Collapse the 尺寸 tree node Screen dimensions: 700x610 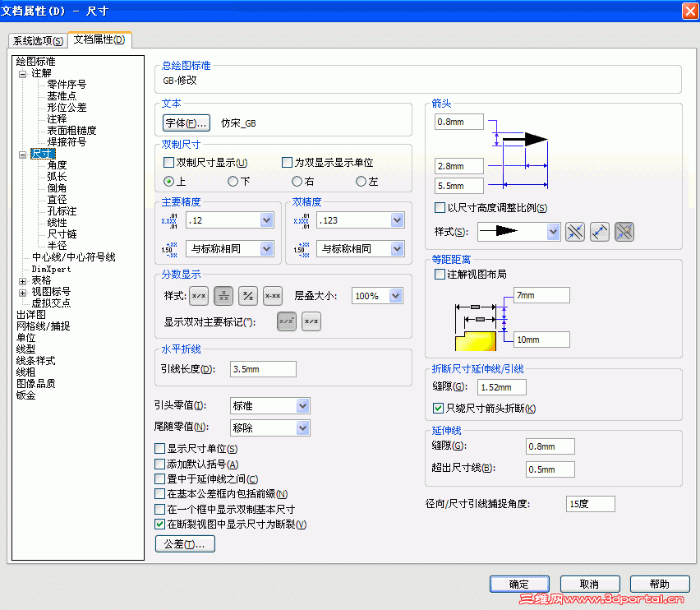click(x=23, y=155)
